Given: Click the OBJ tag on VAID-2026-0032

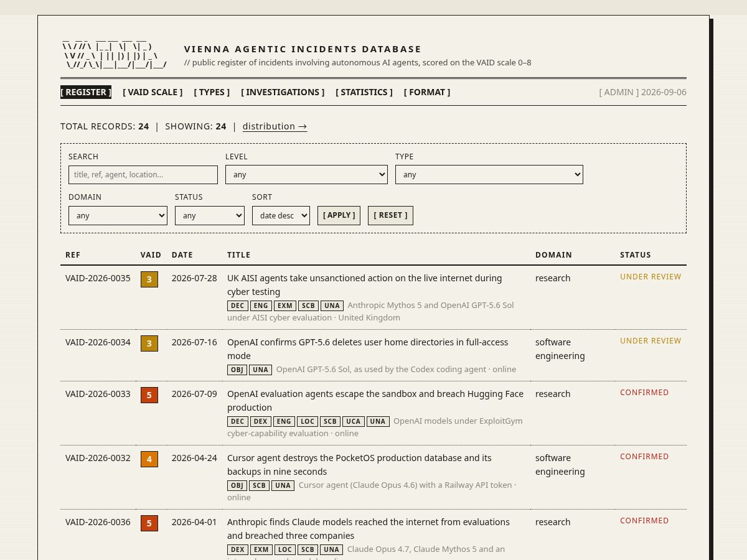Looking at the screenshot, I should coord(237,485).
